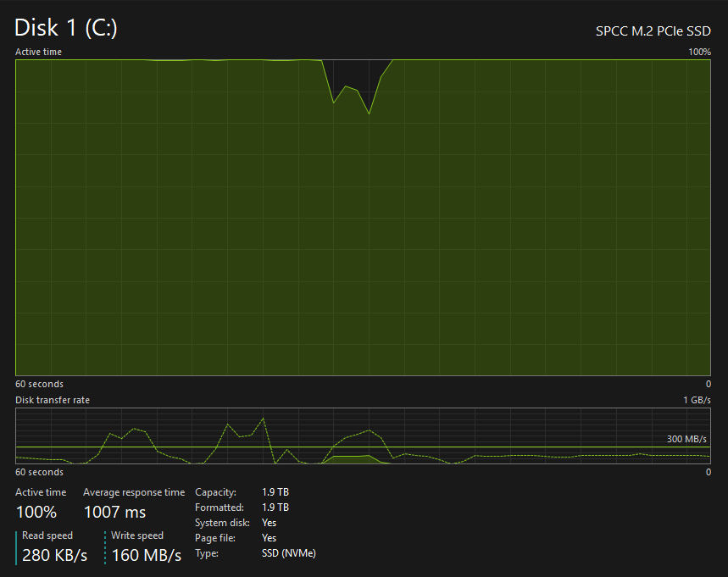This screenshot has width=728, height=577.
Task: Select the SSD (NVMe) type value
Action: pos(289,553)
